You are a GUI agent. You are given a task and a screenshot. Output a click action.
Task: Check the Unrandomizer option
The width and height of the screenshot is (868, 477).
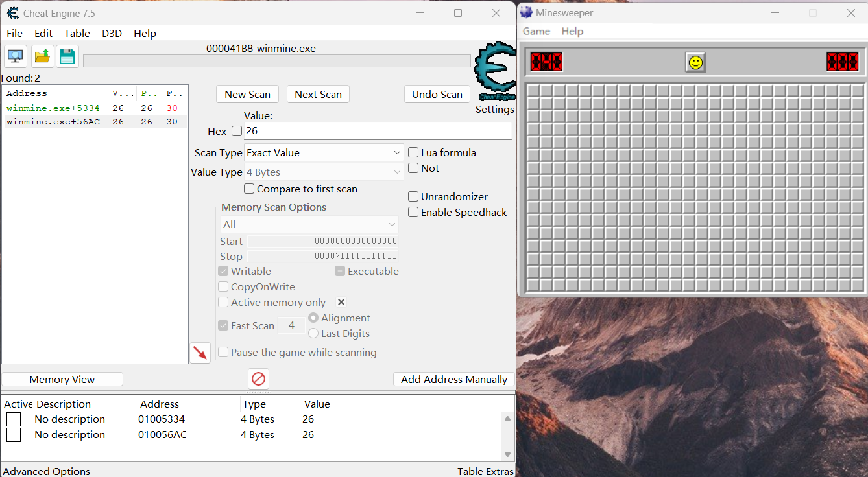coord(413,196)
